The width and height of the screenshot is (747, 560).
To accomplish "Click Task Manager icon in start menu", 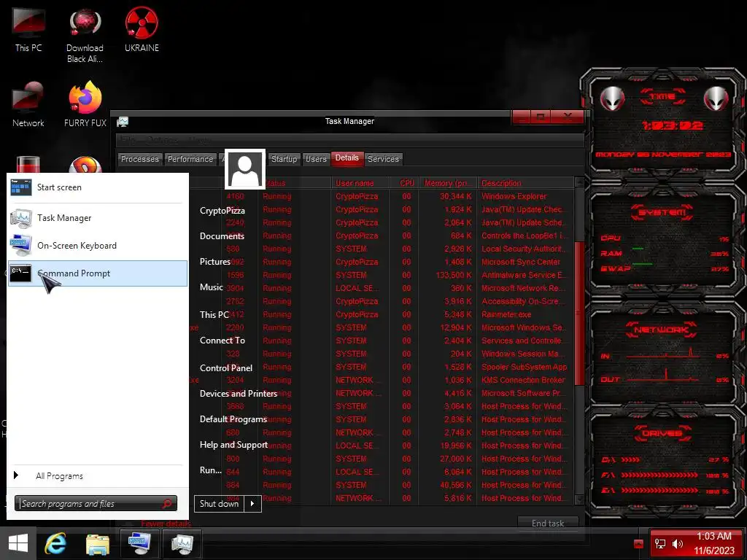I will point(21,217).
